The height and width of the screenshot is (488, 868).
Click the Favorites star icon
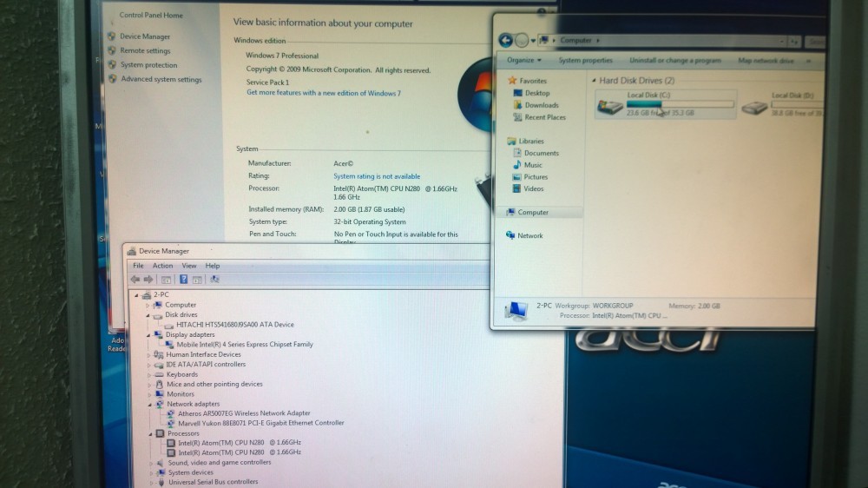coord(512,80)
